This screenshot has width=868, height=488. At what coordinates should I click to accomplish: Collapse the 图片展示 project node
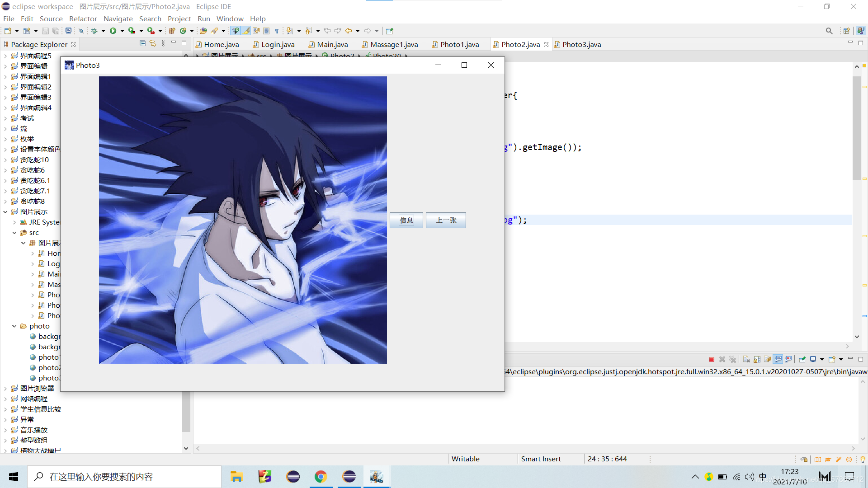coord(5,211)
